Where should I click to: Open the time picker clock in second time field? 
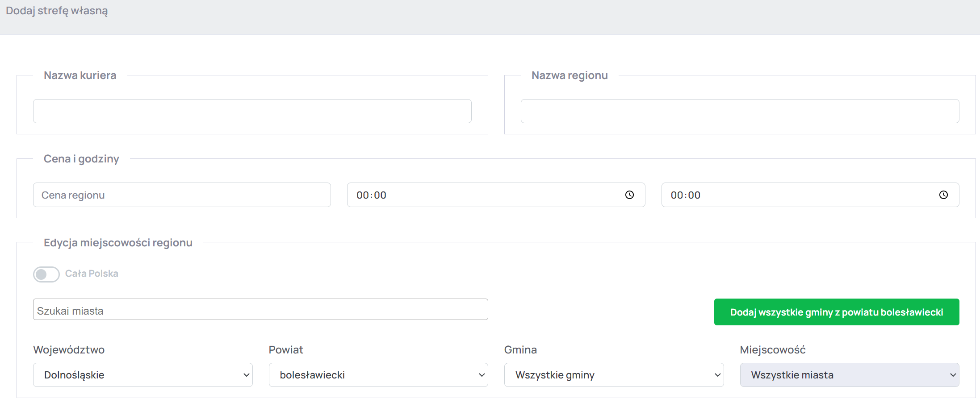943,195
